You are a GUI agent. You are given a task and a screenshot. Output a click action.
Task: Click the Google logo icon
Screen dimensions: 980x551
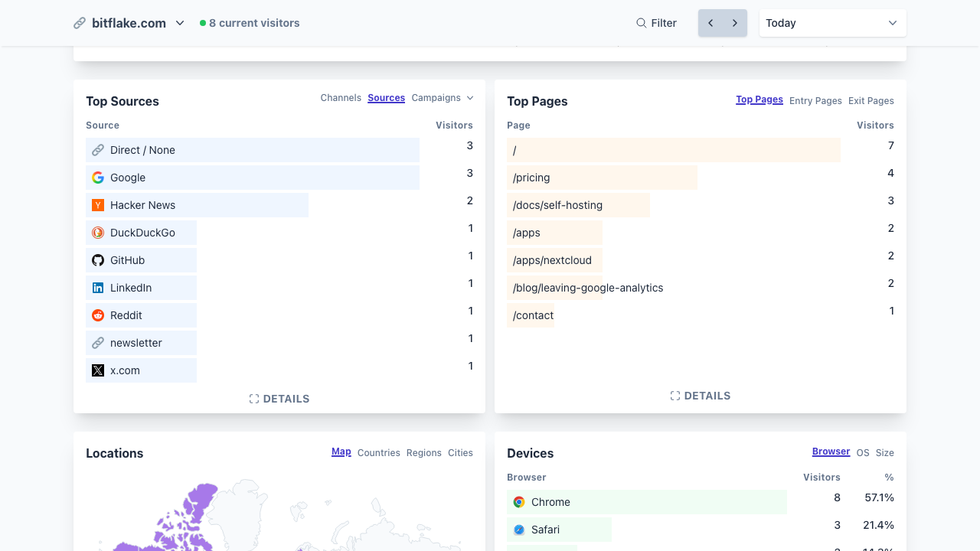pyautogui.click(x=98, y=178)
